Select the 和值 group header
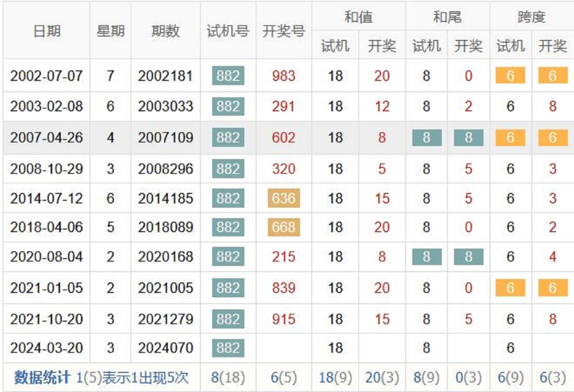574x392 pixels. coord(359,17)
